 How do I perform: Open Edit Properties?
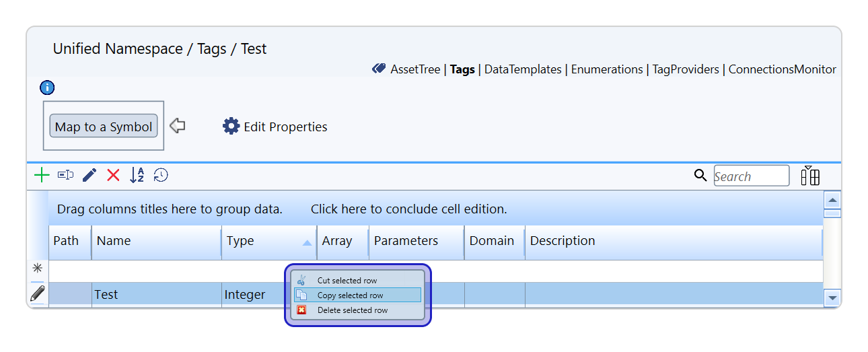pos(275,127)
